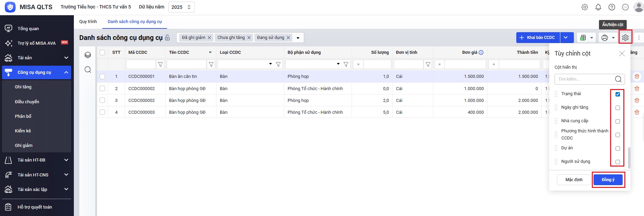Open the notifications bell
This screenshot has height=216, width=644.
point(598,7)
